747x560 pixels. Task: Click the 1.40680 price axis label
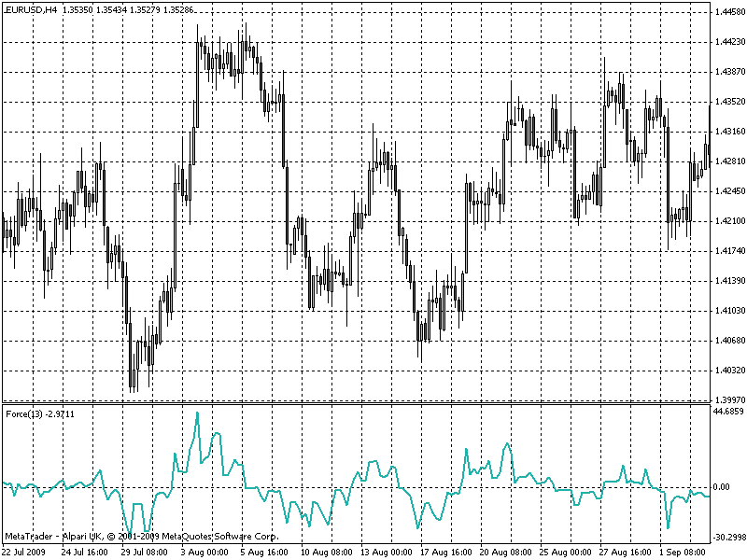pyautogui.click(x=730, y=341)
